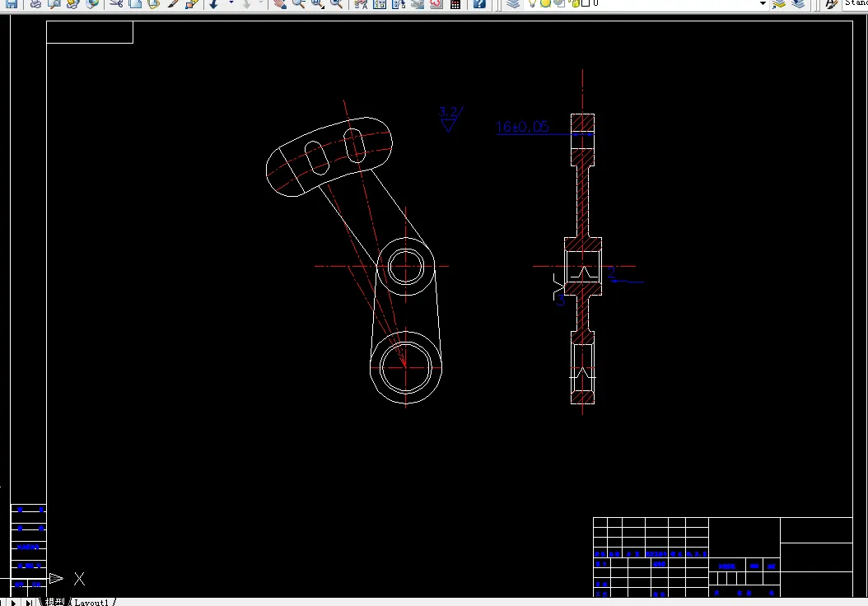Switch to the Layout1 tab

point(91,602)
